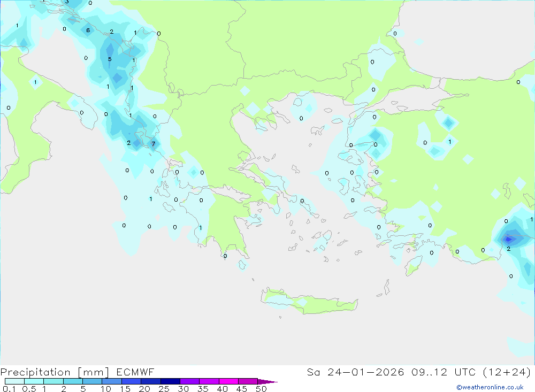Screen dimensions: 535x392
Task: Select the 2–5 mm legend swatch
Action: tap(73, 381)
